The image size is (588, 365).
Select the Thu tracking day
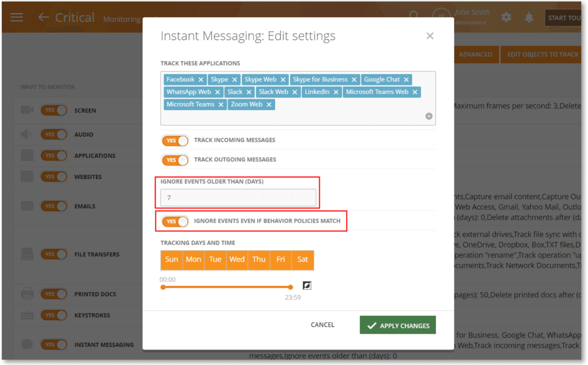[x=259, y=260]
